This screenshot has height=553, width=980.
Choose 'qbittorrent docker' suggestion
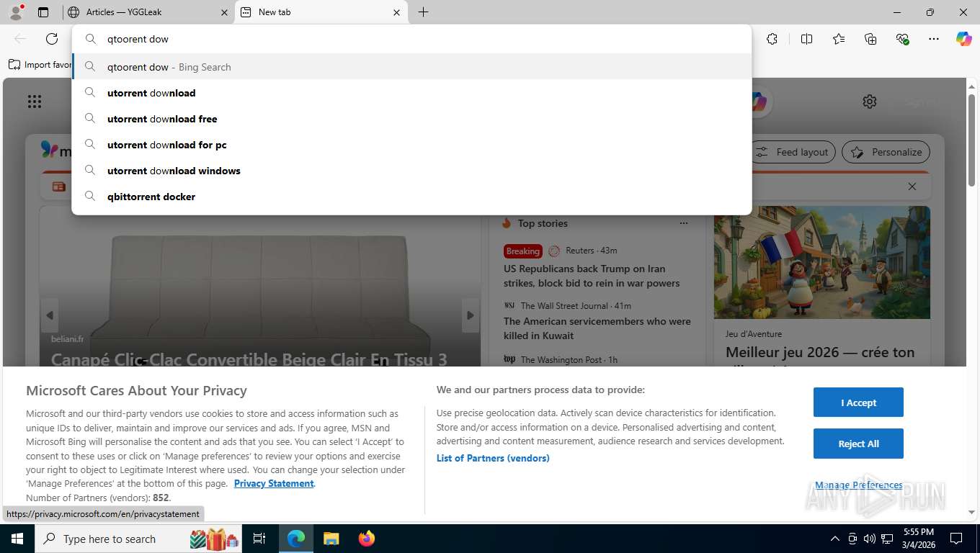(411, 197)
